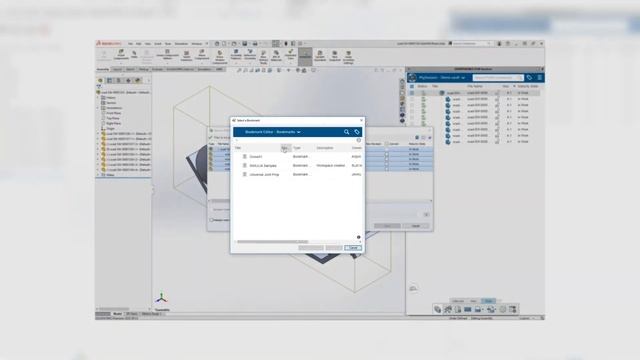Click Title column header in bookmark list

click(x=238, y=148)
